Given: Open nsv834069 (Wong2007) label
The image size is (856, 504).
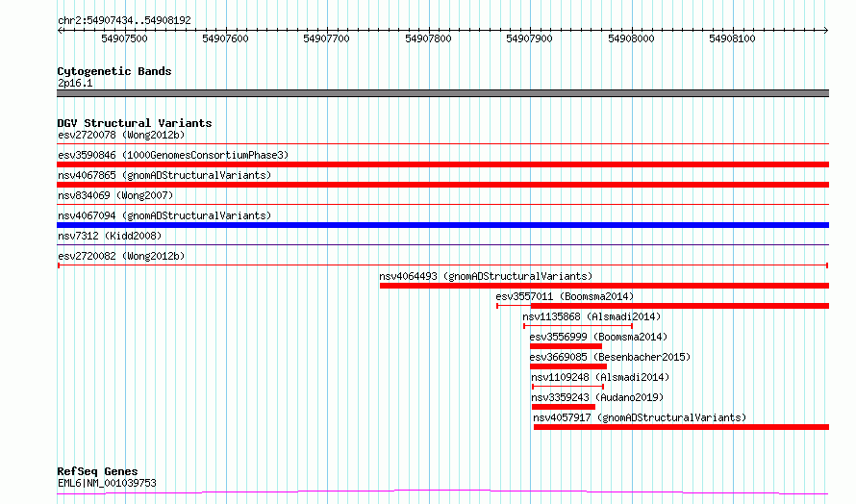Looking at the screenshot, I should coord(115,195).
